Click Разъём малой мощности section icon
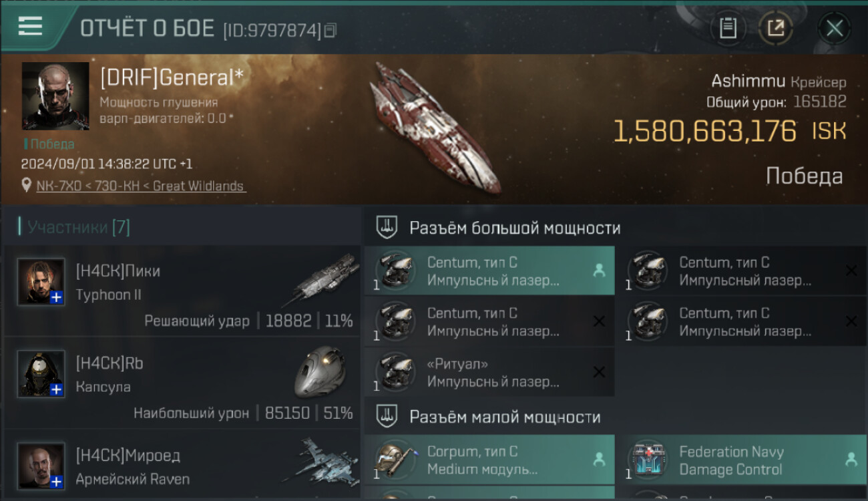 pyautogui.click(x=387, y=416)
